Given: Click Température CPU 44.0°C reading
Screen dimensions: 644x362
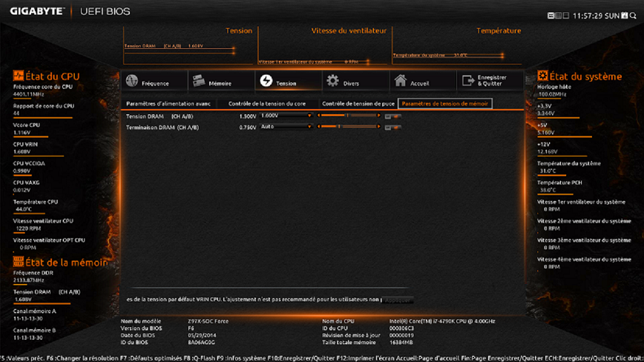Looking at the screenshot, I should click(36, 205).
